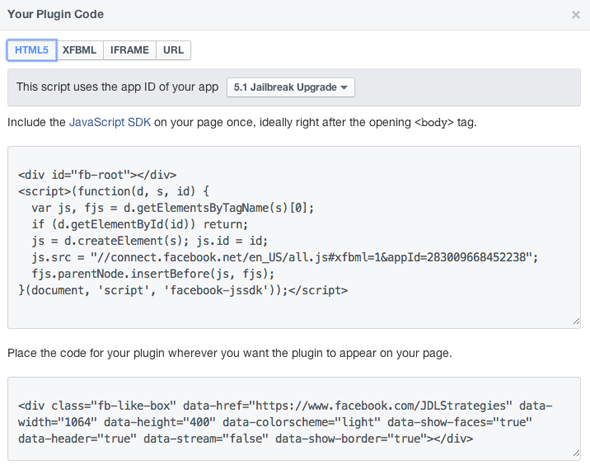Click the data-header data-stream code line
590x474 pixels.
point(245,439)
